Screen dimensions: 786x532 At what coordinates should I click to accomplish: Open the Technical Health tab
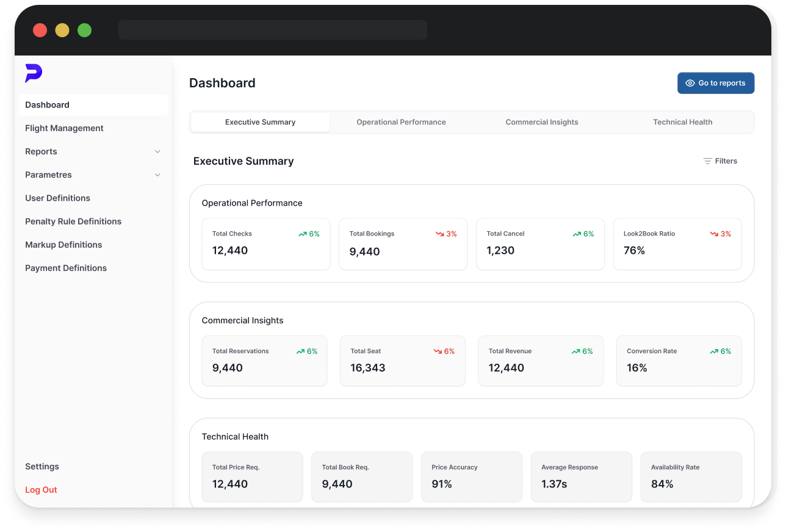click(682, 122)
